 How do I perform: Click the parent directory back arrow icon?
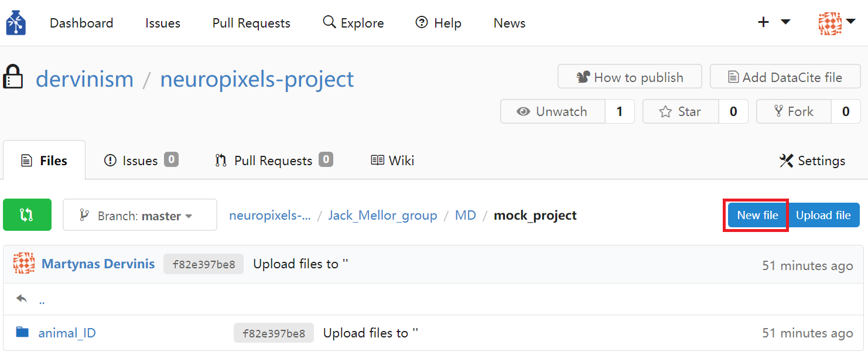tap(22, 299)
